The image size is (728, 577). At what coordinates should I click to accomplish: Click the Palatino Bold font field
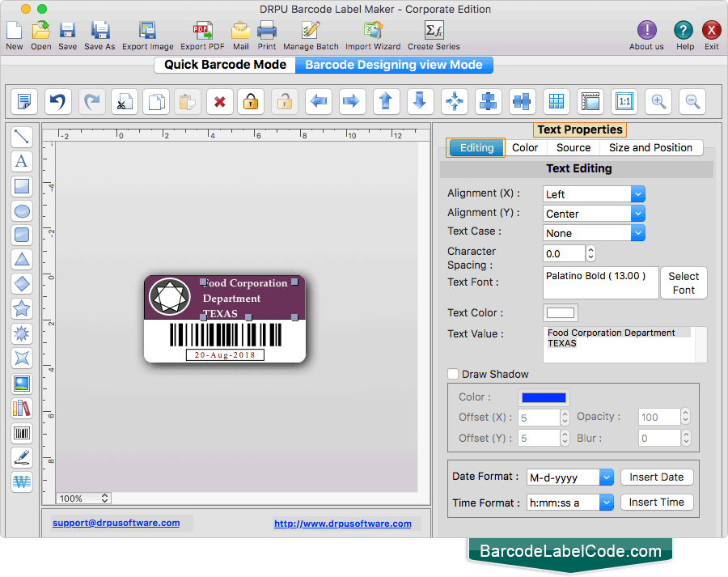(601, 282)
